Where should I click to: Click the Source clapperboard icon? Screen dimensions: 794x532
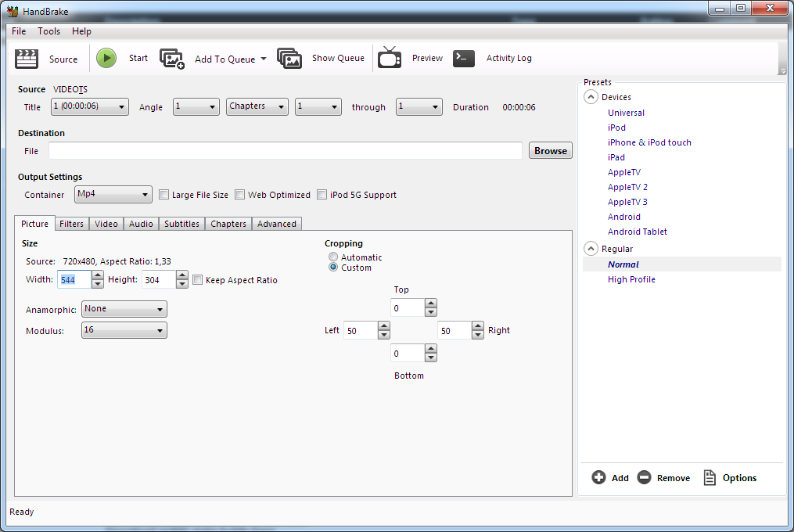coord(27,58)
